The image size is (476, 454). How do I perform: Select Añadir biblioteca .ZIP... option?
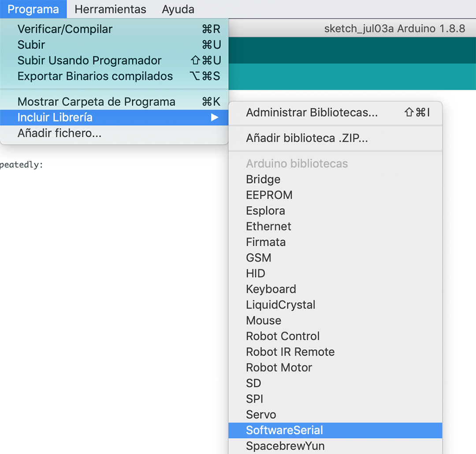(x=307, y=139)
